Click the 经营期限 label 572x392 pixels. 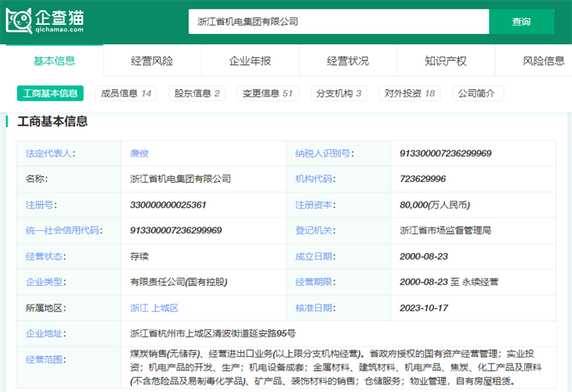point(315,282)
